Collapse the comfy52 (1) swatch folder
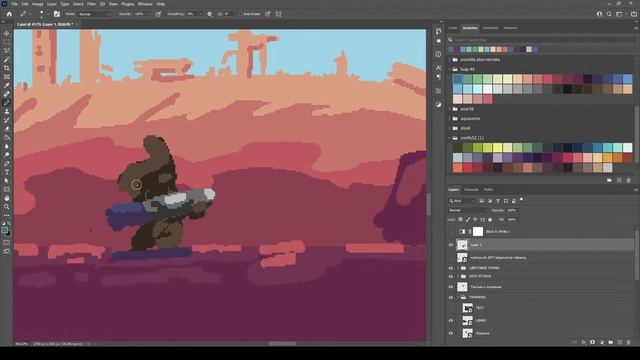Image resolution: width=640 pixels, height=360 pixels. click(450, 138)
